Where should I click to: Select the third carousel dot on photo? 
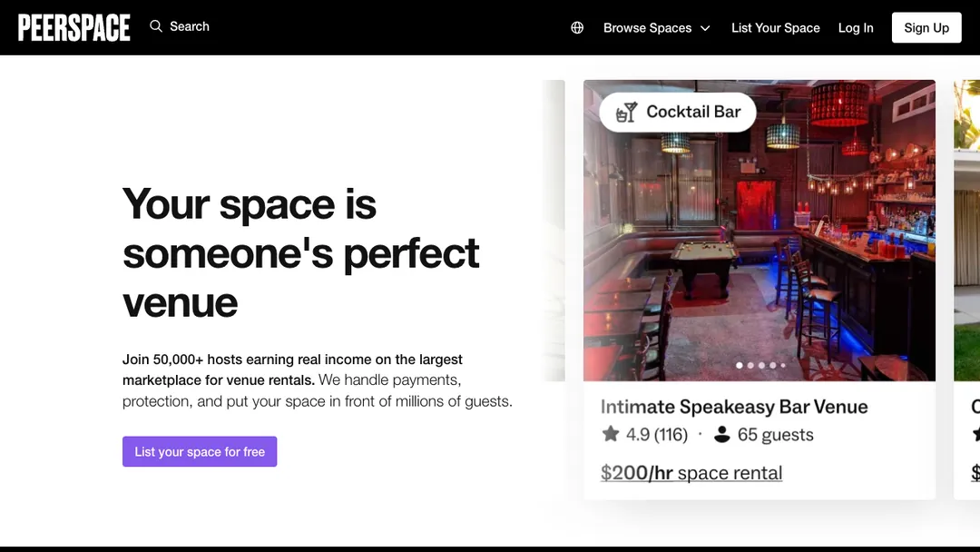(761, 365)
